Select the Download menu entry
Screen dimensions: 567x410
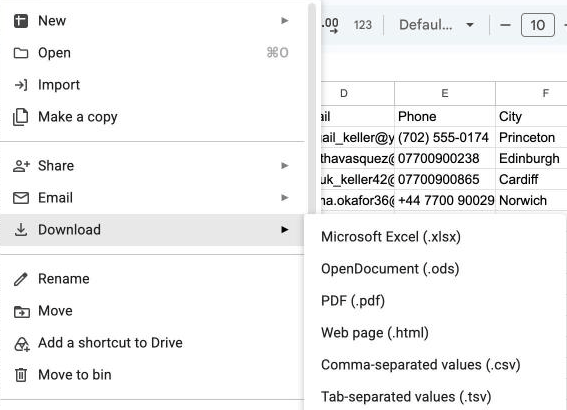[152, 230]
